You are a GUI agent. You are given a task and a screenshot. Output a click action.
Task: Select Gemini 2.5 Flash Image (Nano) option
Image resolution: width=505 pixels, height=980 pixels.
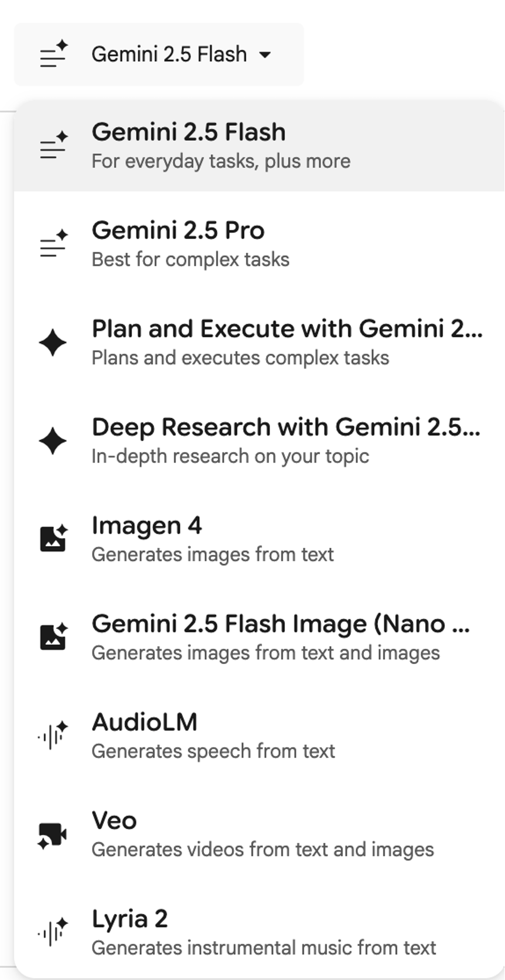pos(280,624)
